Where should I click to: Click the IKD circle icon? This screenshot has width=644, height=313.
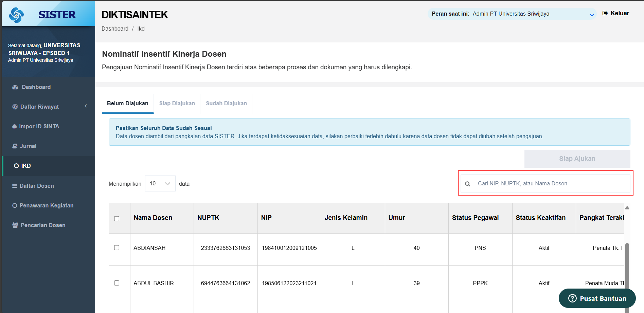(16, 166)
